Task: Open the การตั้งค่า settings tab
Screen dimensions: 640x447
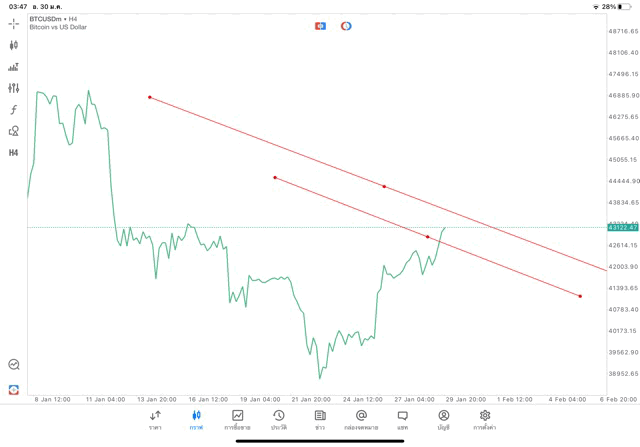Action: point(485,419)
